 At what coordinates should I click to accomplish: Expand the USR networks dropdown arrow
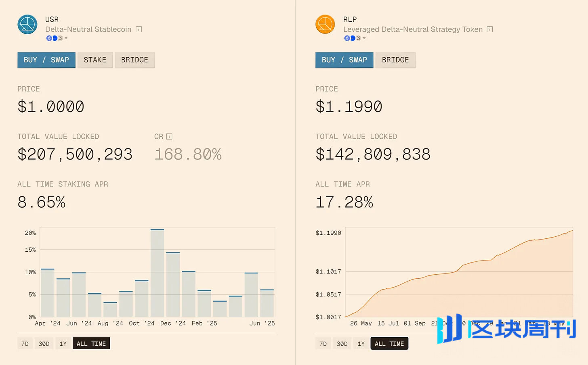coord(66,38)
